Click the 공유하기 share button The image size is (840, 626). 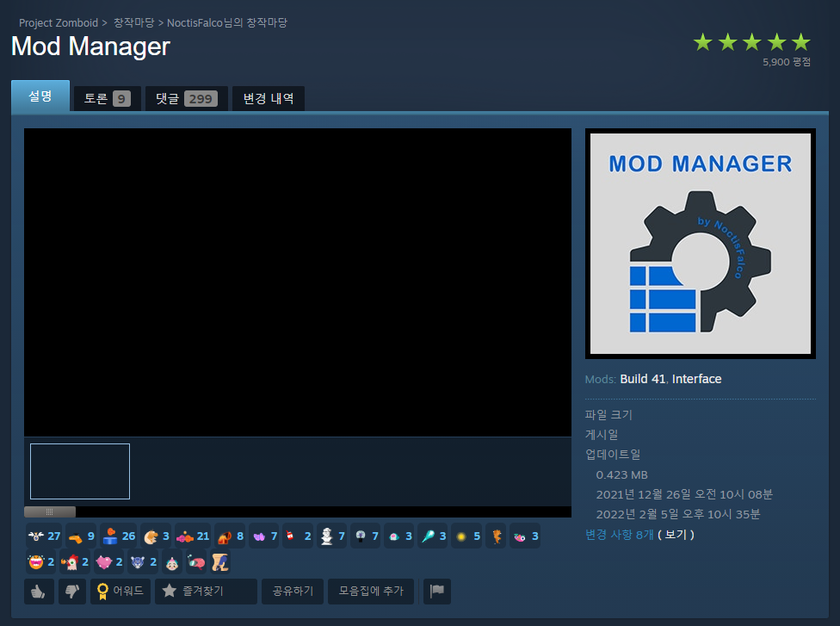293,592
